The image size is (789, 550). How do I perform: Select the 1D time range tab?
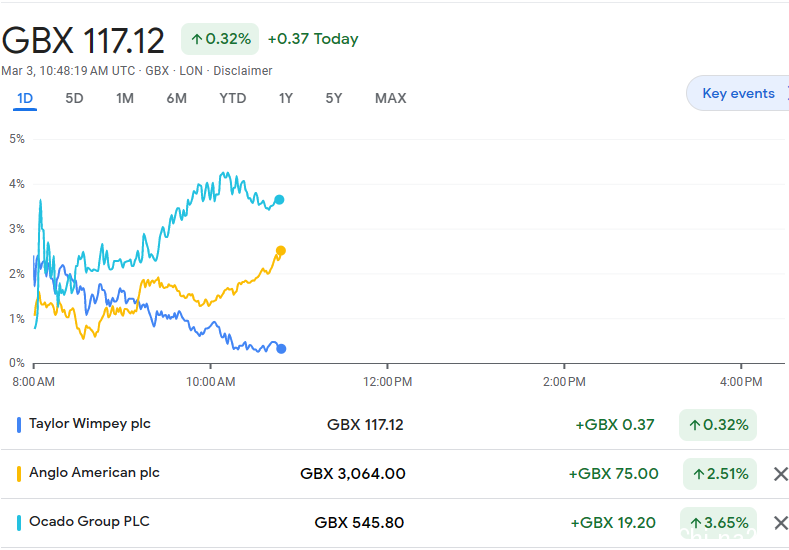25,98
